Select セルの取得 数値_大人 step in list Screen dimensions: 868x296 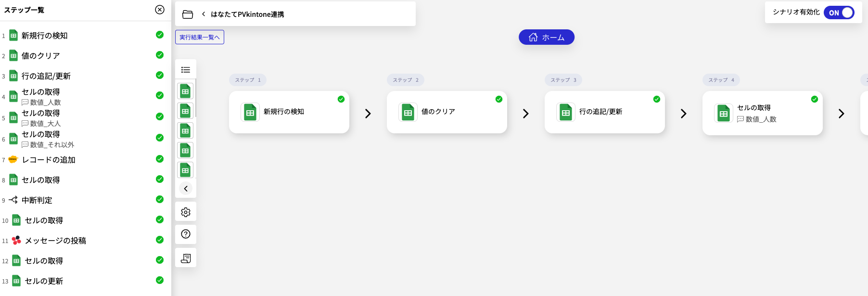pyautogui.click(x=41, y=117)
